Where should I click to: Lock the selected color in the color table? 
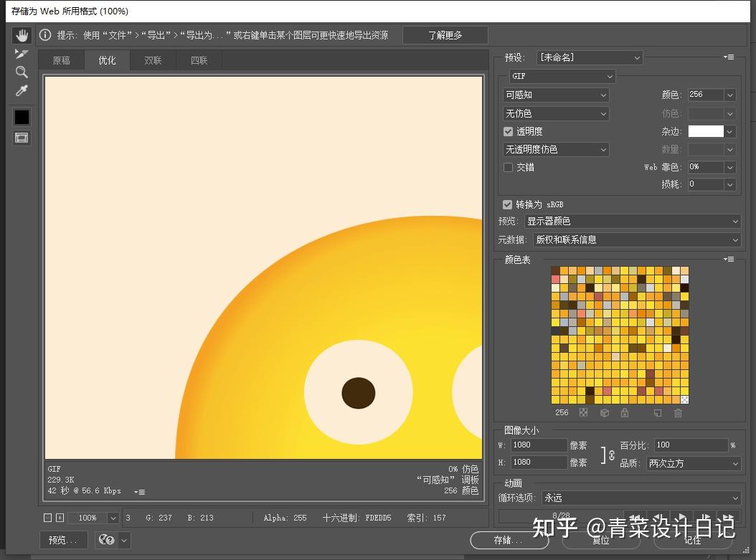[x=625, y=412]
